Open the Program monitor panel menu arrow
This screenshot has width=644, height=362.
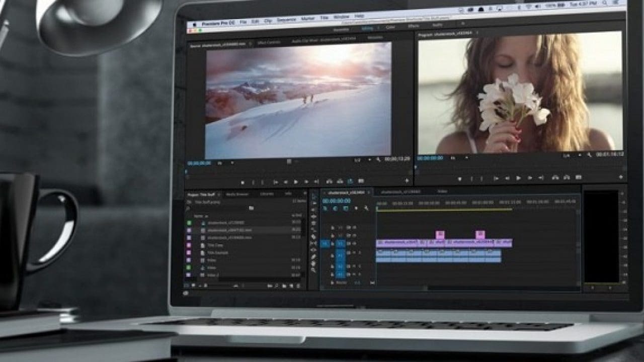coord(477,32)
